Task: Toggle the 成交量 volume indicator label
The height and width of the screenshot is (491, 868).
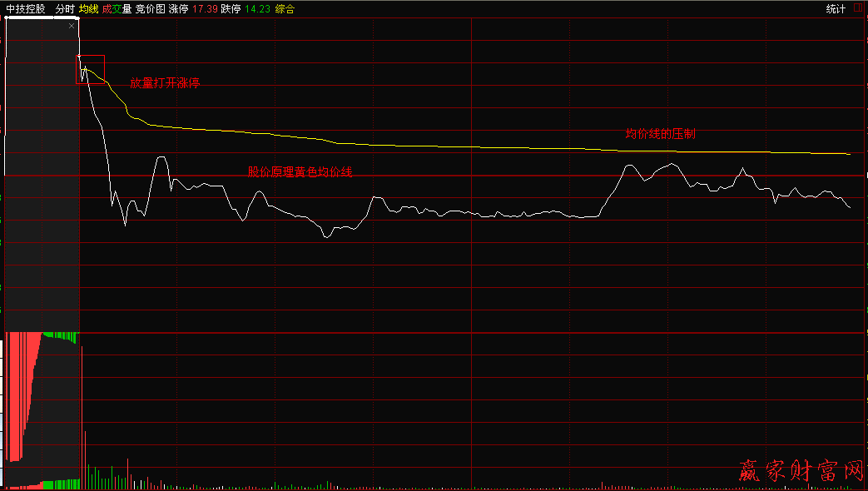Action: click(x=117, y=9)
